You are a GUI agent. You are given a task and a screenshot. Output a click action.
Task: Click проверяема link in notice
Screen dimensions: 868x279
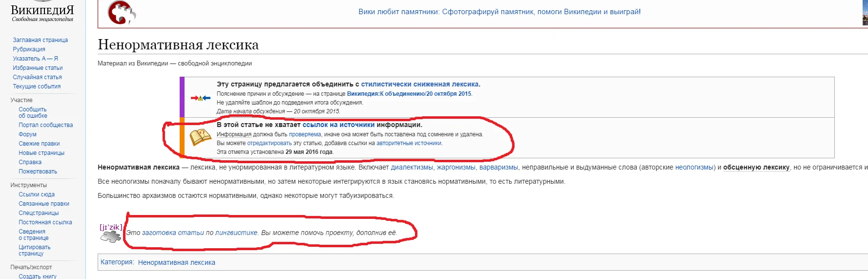[x=305, y=134]
